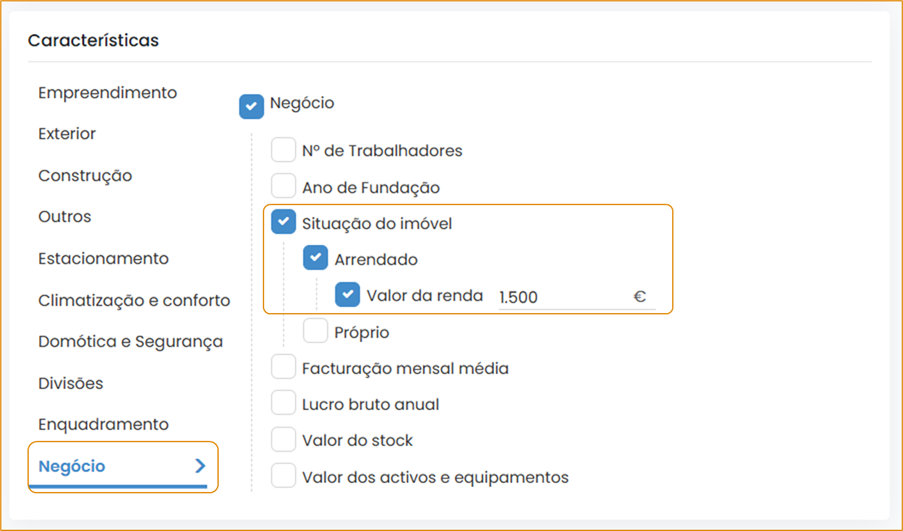Select the Próprio checkbox

(316, 331)
